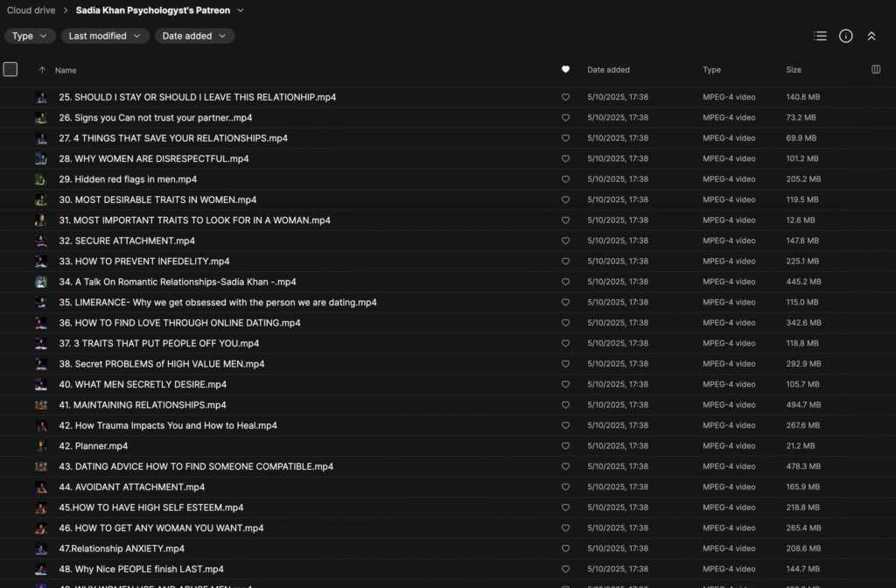Sort files by Size column

pyautogui.click(x=794, y=70)
